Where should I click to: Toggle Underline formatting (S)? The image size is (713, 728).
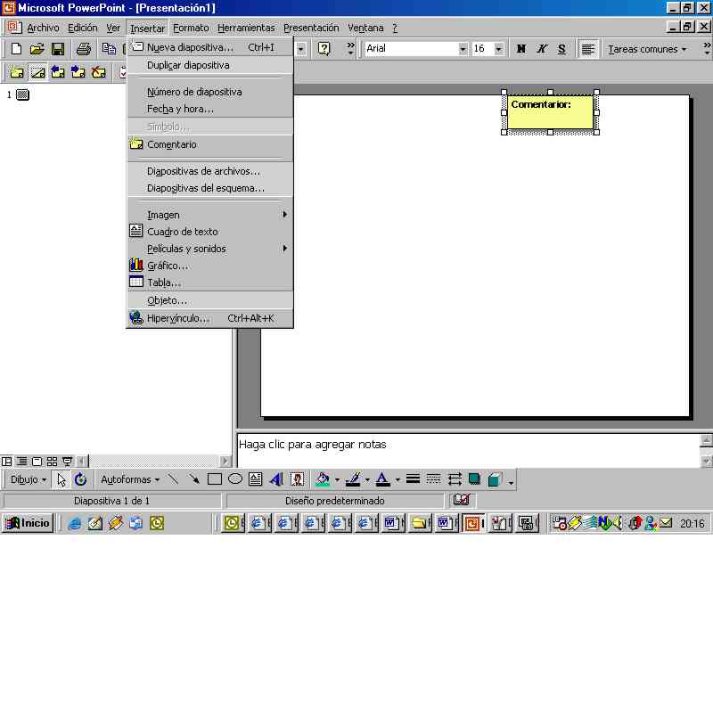coord(561,49)
